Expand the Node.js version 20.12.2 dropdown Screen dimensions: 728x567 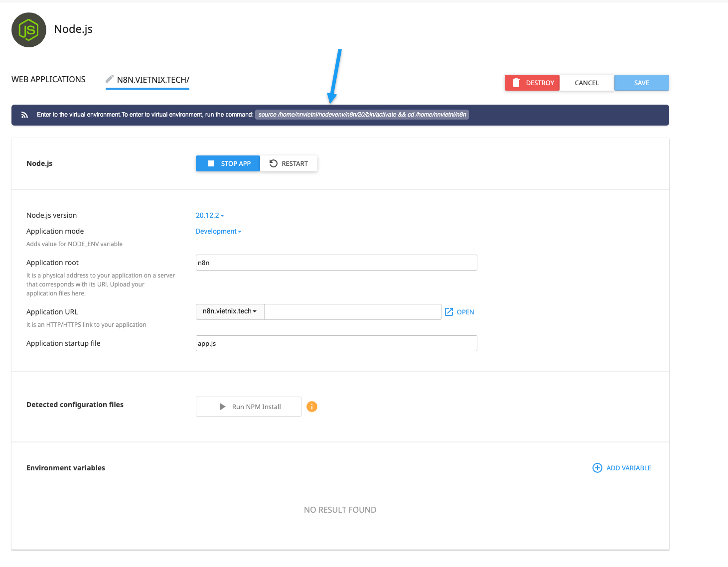210,215
